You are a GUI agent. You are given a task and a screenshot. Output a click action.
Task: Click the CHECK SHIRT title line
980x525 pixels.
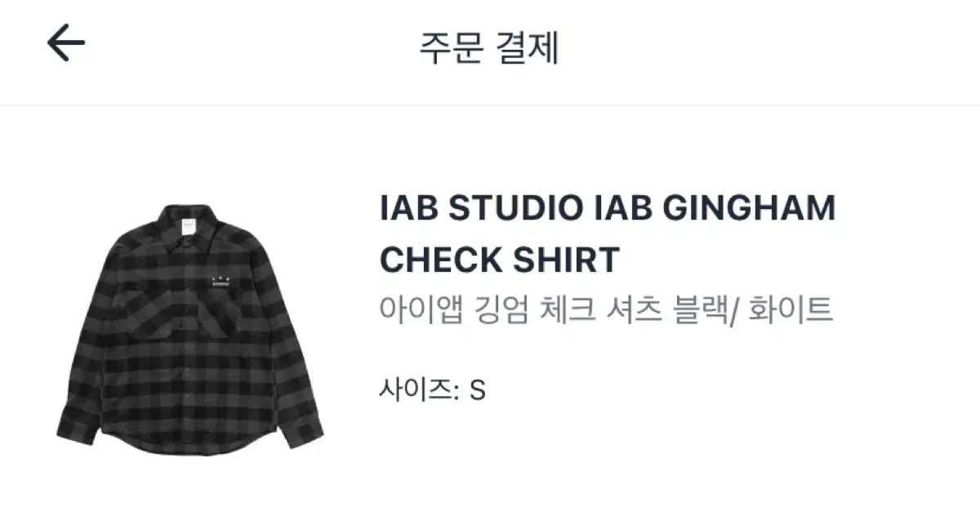click(500, 260)
